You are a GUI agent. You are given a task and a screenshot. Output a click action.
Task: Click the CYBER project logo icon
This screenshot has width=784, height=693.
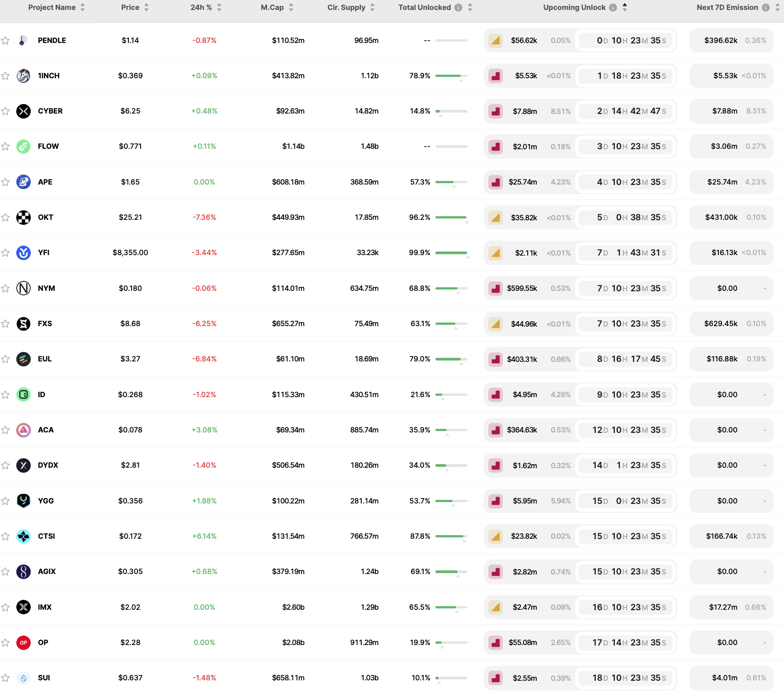[24, 111]
